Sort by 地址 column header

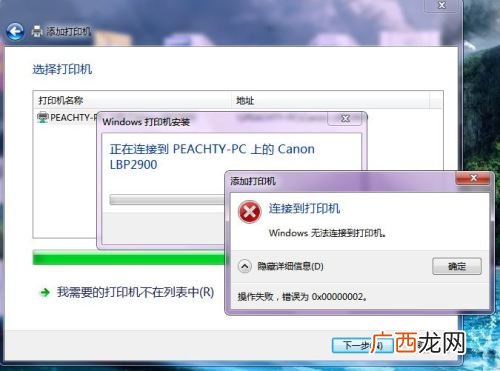pos(330,100)
